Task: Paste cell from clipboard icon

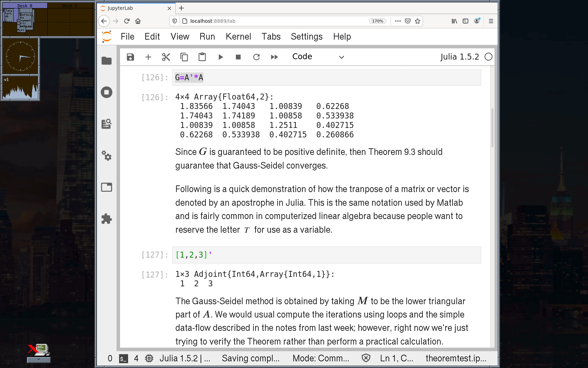Action: [x=202, y=57]
